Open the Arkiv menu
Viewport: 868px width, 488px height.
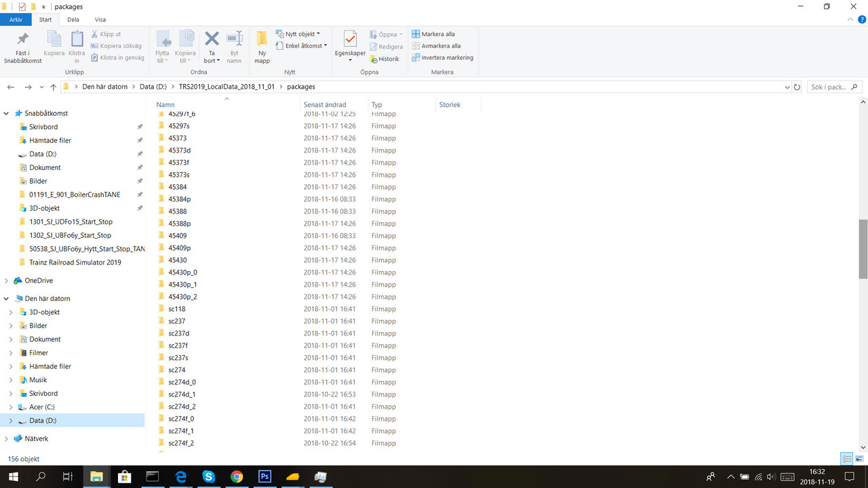click(x=16, y=19)
